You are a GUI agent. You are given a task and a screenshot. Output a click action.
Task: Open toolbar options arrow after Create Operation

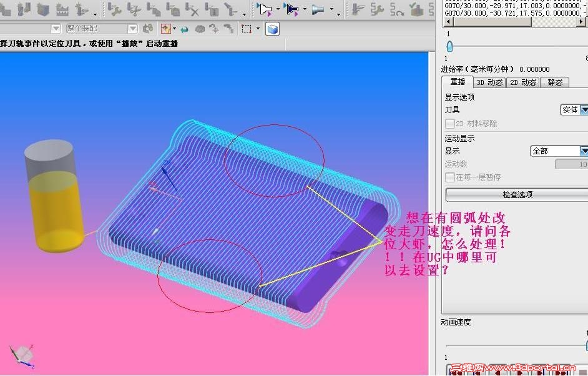(95, 14)
